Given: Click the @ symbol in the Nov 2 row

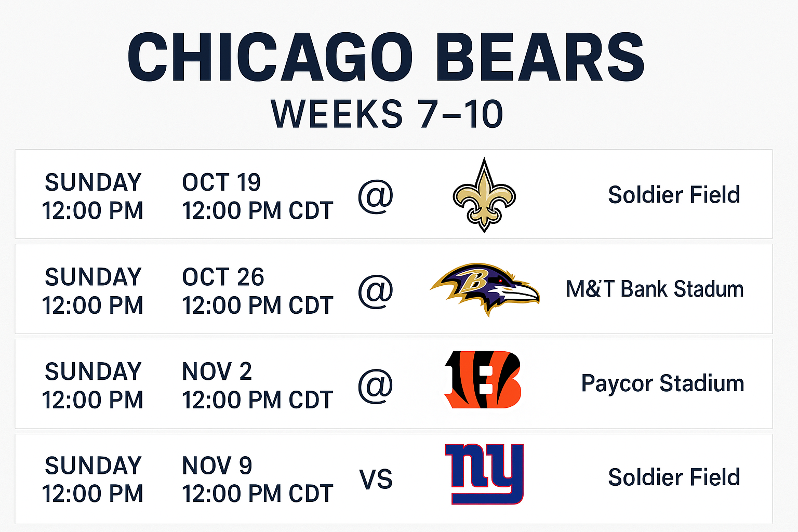Looking at the screenshot, I should [376, 385].
